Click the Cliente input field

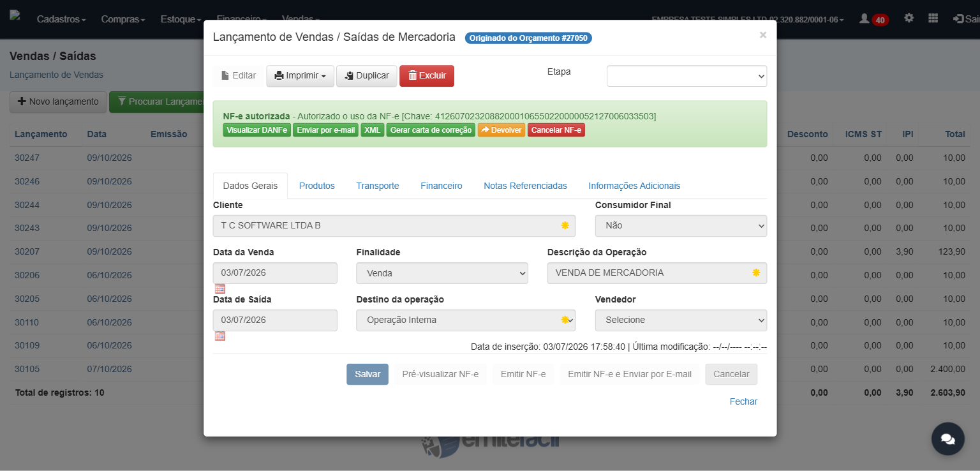point(394,226)
